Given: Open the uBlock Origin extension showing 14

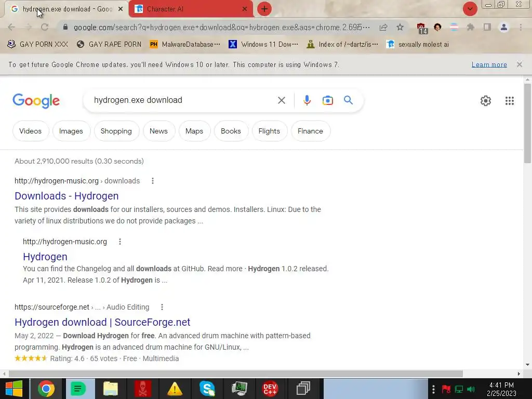Looking at the screenshot, I should (422, 28).
